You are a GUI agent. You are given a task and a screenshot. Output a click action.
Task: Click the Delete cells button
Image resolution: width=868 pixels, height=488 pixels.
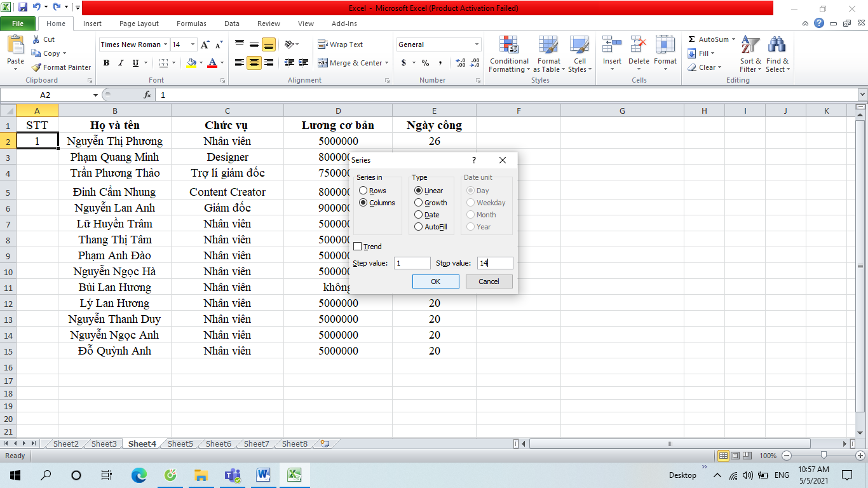639,54
